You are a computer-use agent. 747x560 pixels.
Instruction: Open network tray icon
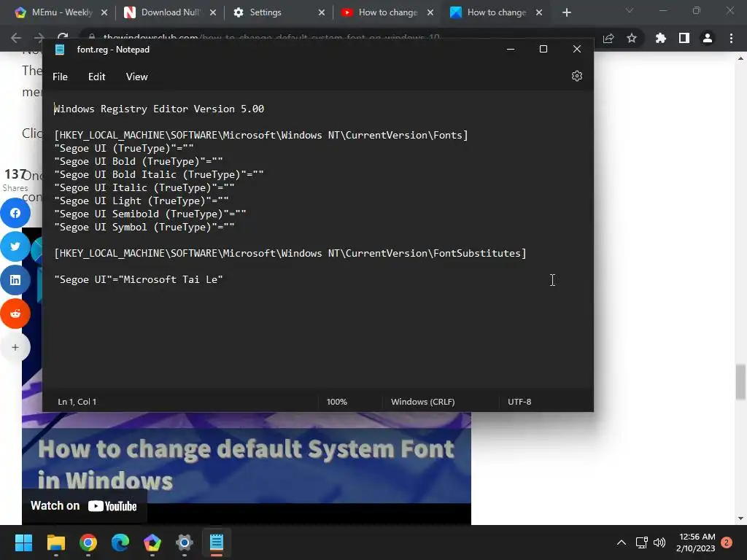click(x=641, y=542)
